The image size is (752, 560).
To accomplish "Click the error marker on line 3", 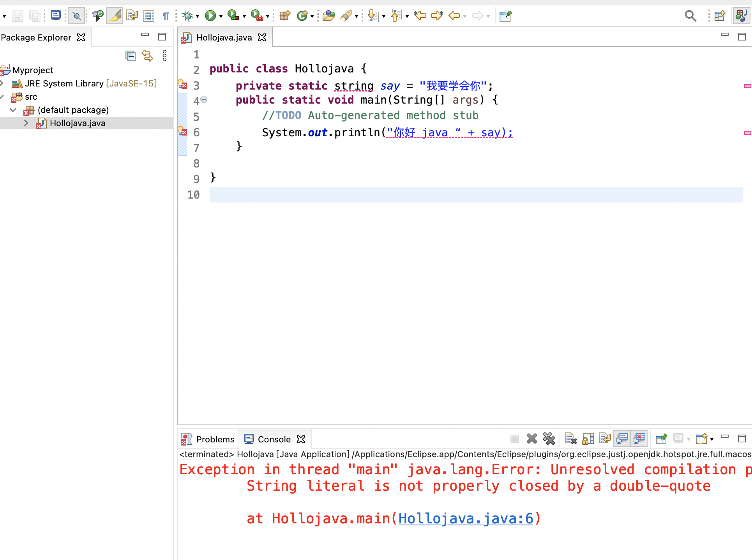I will point(183,85).
